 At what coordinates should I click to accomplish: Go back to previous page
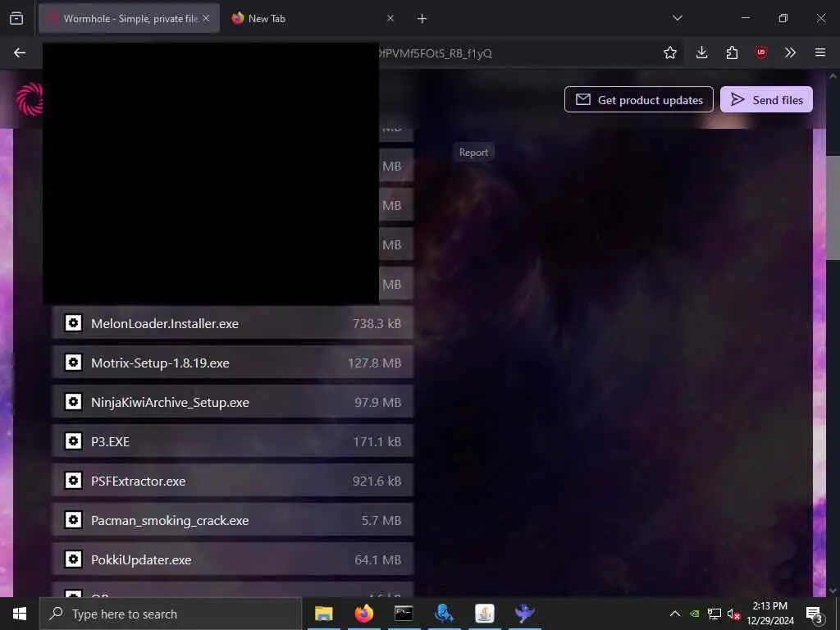pos(20,52)
